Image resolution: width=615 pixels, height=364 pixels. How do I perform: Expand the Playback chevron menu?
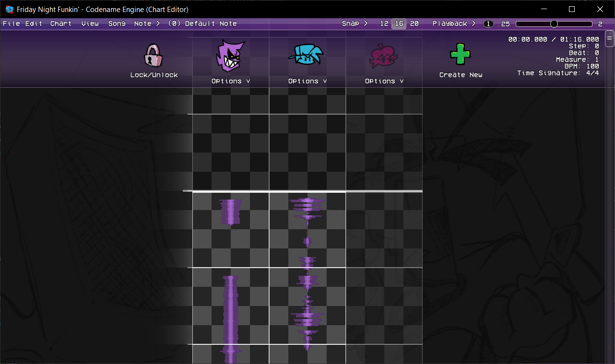click(474, 23)
